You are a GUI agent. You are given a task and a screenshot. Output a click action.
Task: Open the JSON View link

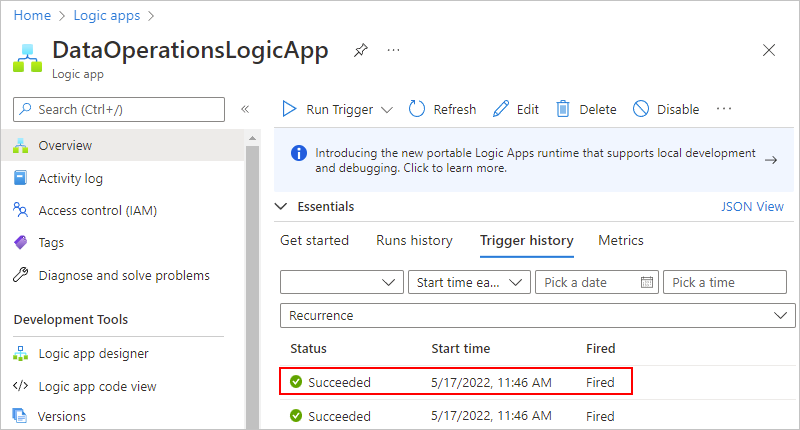[x=752, y=207]
